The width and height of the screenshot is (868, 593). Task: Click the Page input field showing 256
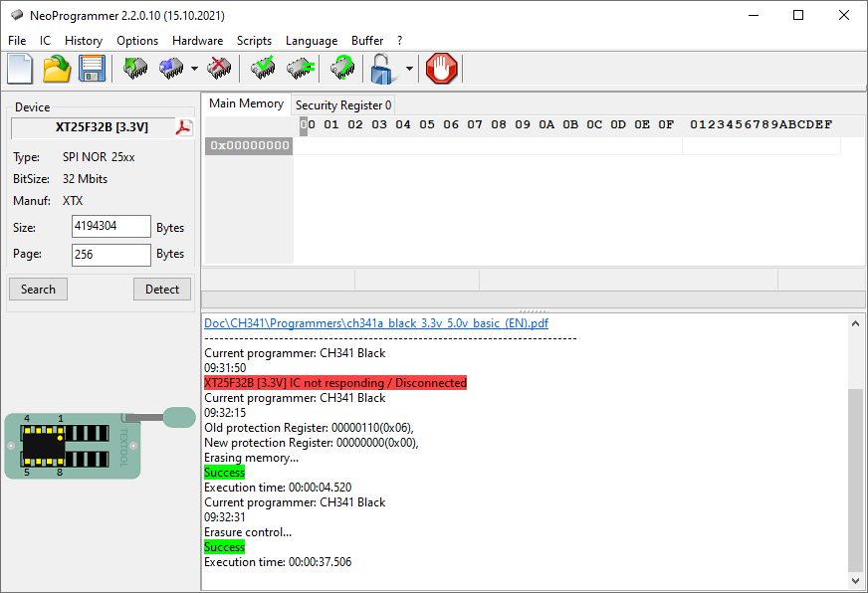[x=111, y=255]
